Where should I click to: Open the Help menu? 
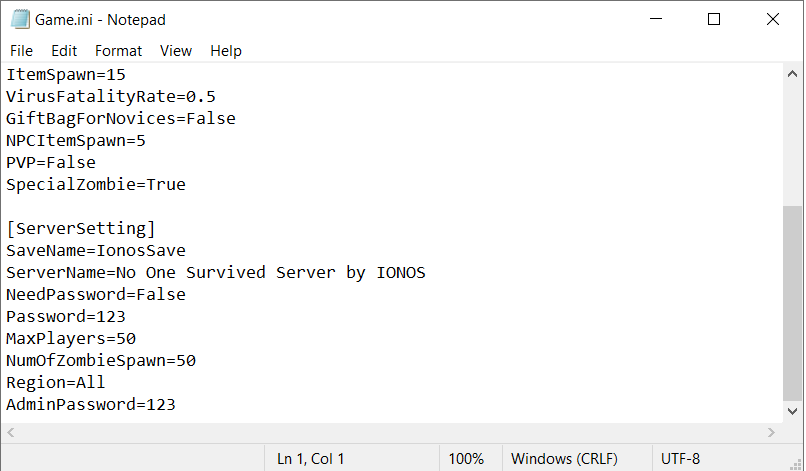pos(226,51)
